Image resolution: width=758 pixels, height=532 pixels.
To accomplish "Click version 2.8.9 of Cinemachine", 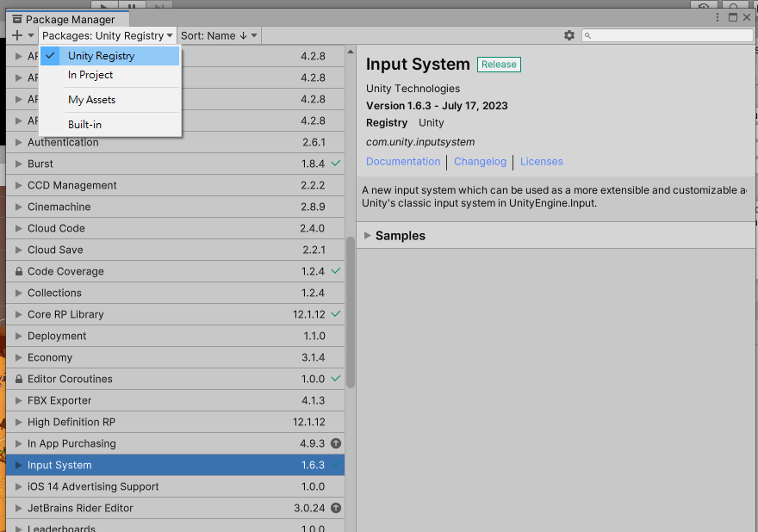I will tap(313, 207).
